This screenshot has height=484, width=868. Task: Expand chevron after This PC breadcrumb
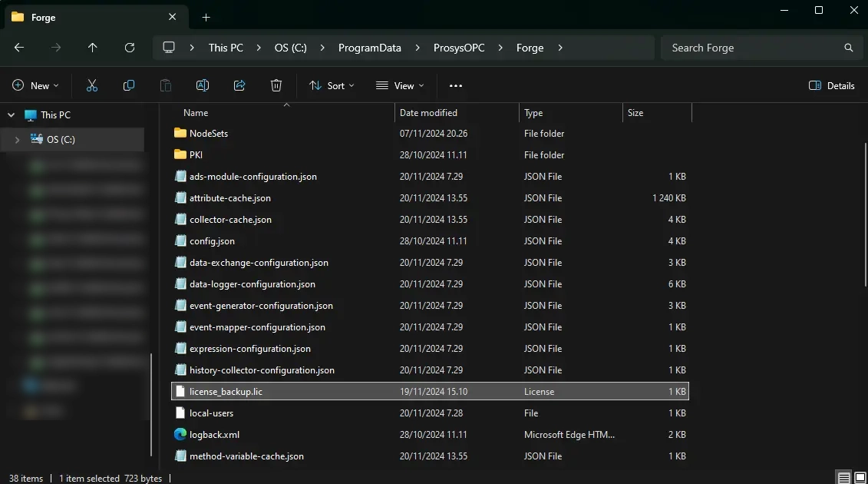click(259, 48)
